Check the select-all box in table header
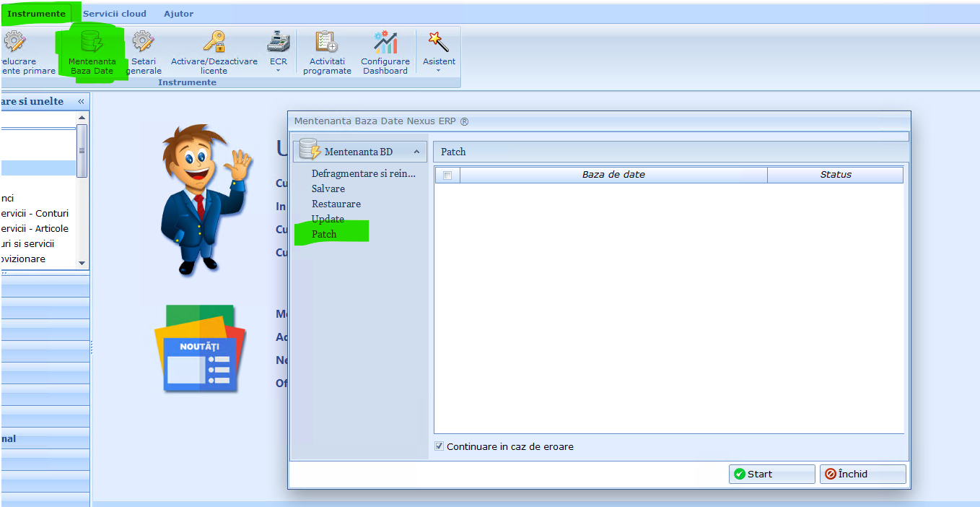980x507 pixels. [x=447, y=175]
